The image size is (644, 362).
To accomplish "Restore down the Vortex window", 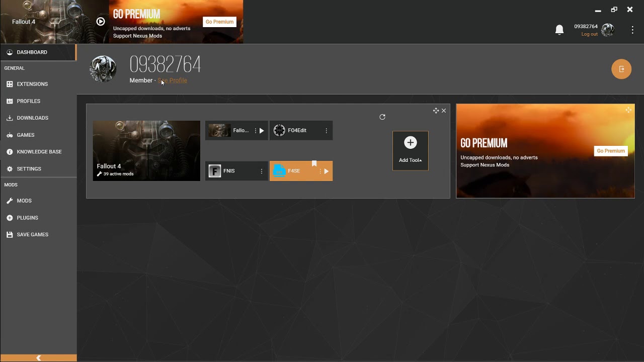I will (x=614, y=10).
